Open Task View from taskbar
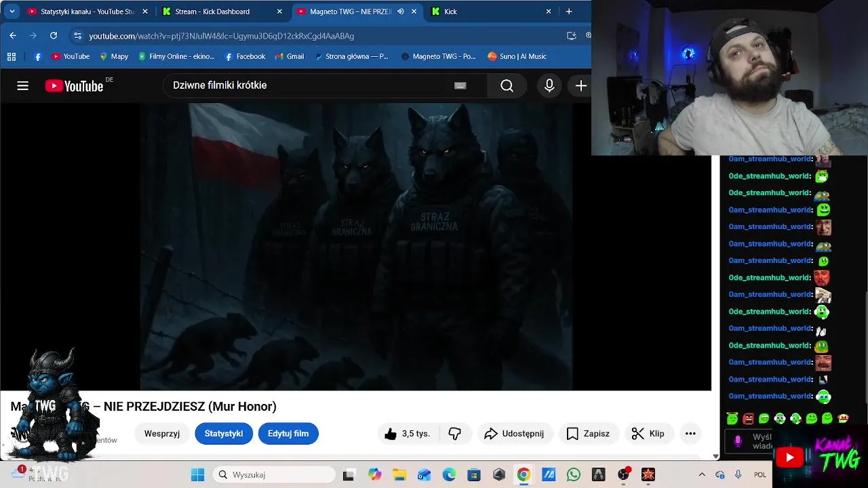This screenshot has width=868, height=488. pos(349,475)
